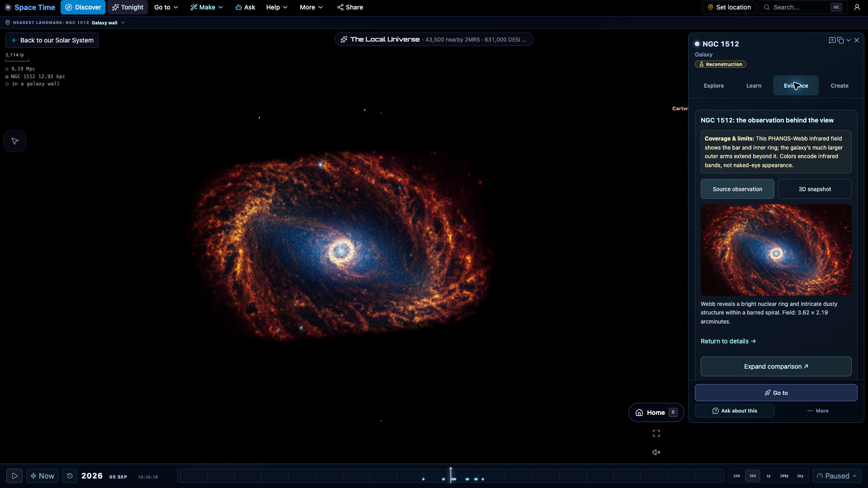Go back to our Solar System
This screenshot has width=868, height=488.
(x=52, y=40)
